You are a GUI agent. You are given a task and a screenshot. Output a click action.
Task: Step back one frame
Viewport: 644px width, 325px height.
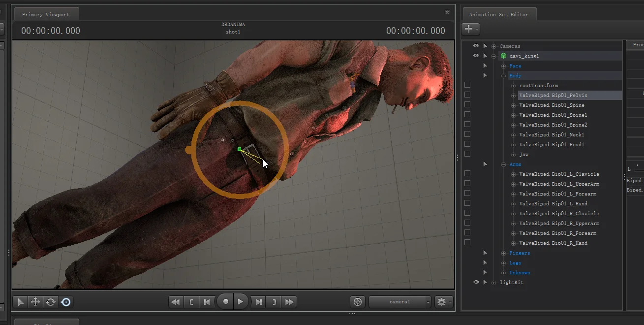point(207,302)
